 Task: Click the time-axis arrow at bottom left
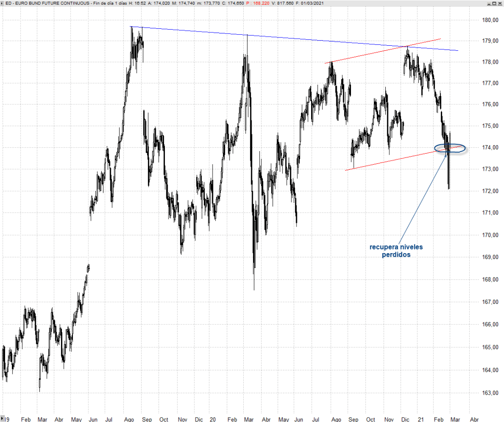3,418
